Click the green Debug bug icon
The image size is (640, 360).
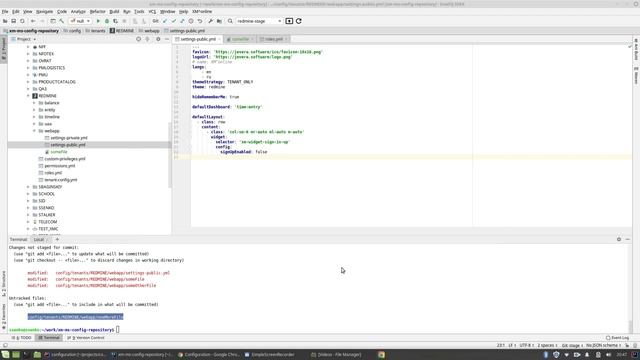point(107,21)
